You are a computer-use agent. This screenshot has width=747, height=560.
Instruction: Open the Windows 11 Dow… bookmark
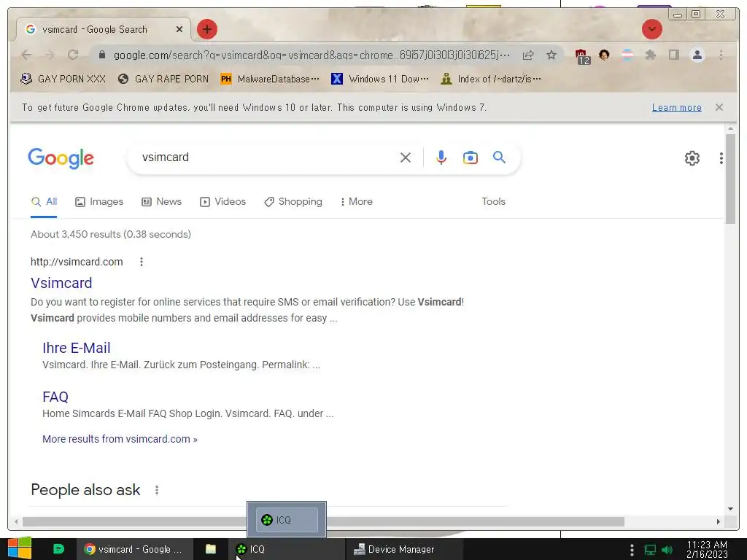pyautogui.click(x=379, y=79)
